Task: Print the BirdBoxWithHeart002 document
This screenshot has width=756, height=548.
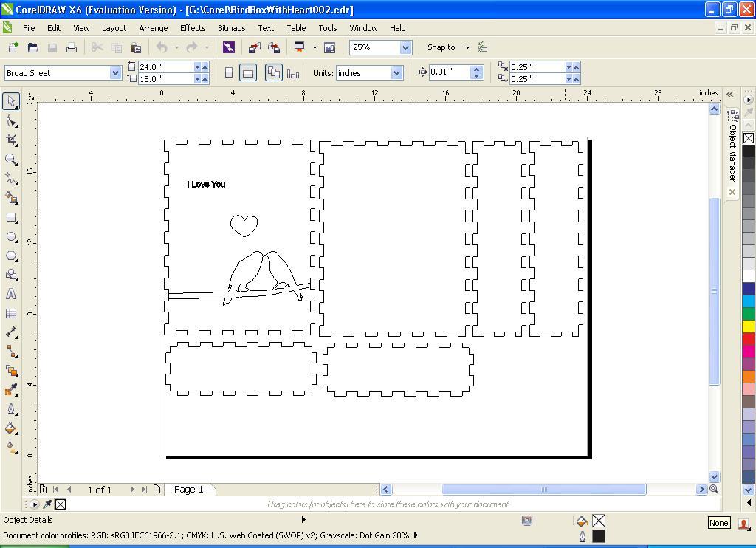Action: tap(71, 47)
